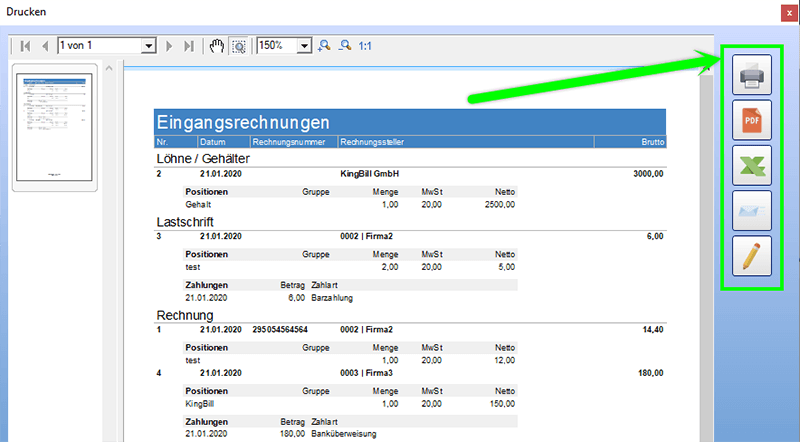Click the 3000,00 gross amount
The width and height of the screenshot is (800, 442).
tap(648, 174)
